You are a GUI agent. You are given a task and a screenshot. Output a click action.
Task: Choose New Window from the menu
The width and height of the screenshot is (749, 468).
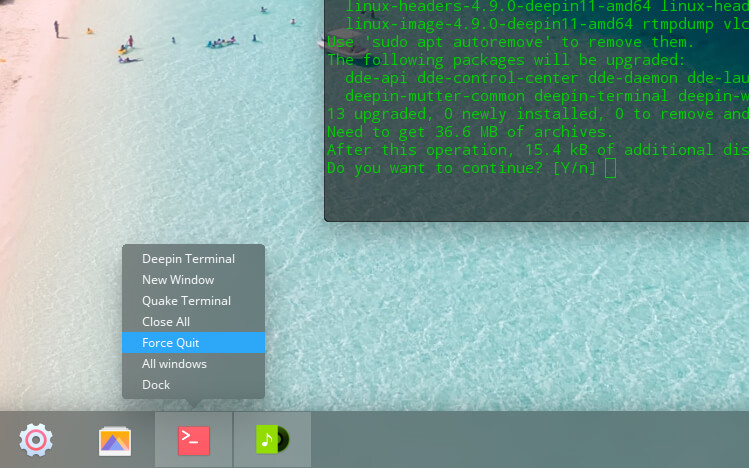[193, 280]
